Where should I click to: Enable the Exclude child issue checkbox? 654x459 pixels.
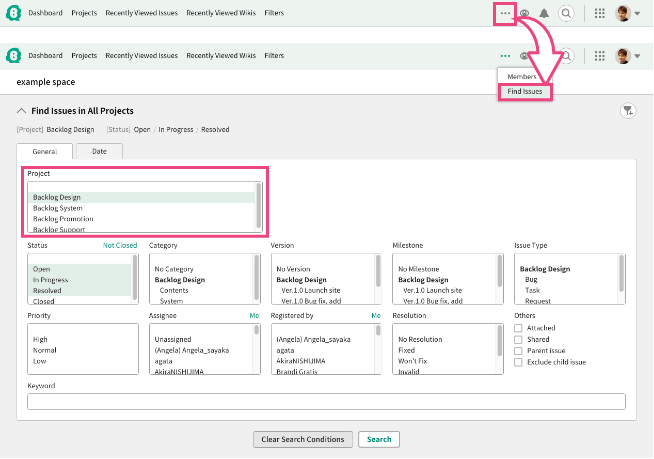coord(518,362)
